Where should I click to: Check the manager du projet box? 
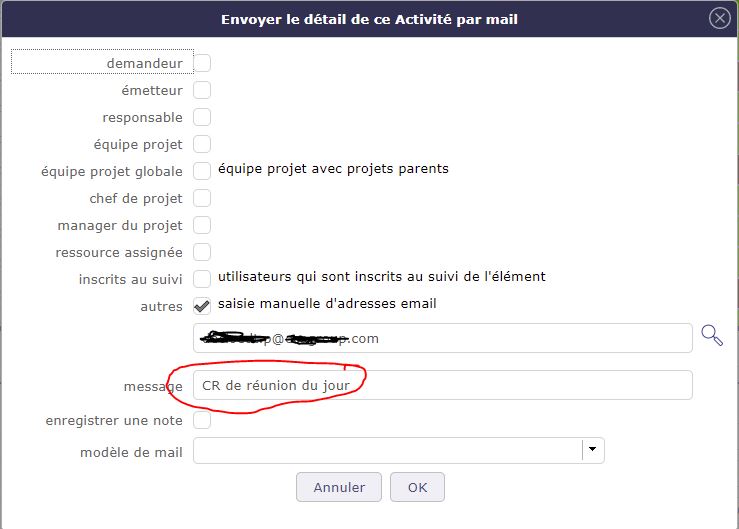click(202, 225)
